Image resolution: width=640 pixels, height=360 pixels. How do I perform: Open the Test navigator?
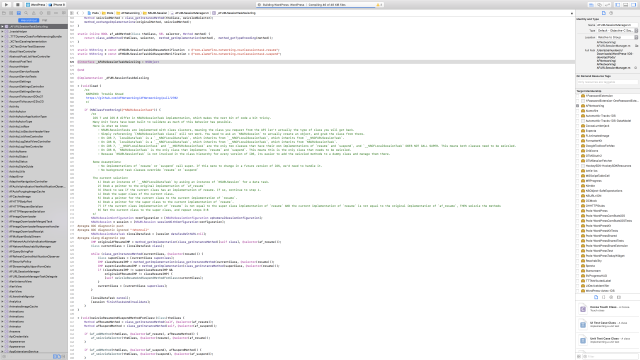point(41,13)
